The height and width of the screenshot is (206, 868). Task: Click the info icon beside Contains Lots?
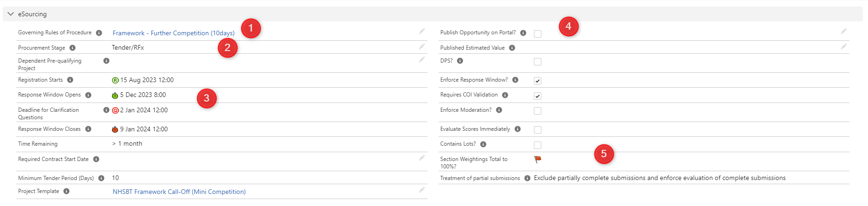(x=483, y=144)
